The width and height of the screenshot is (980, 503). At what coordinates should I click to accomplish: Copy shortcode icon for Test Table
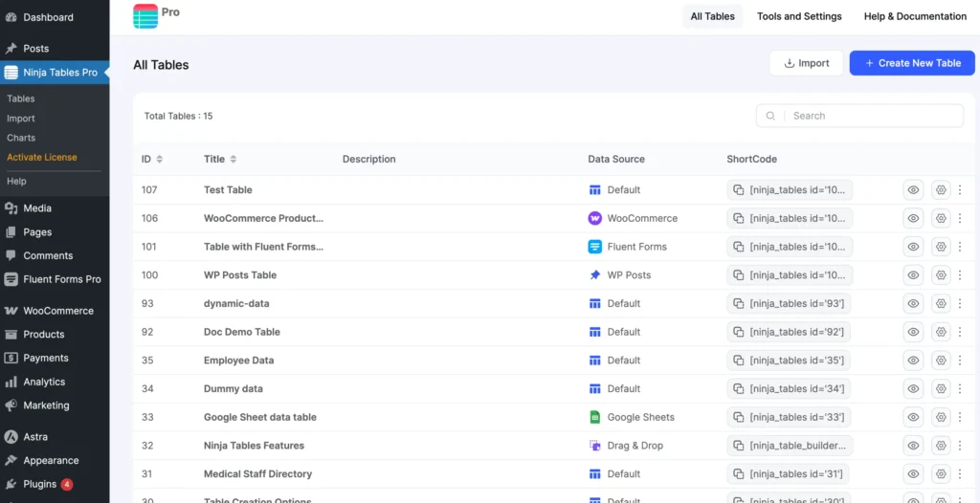738,190
